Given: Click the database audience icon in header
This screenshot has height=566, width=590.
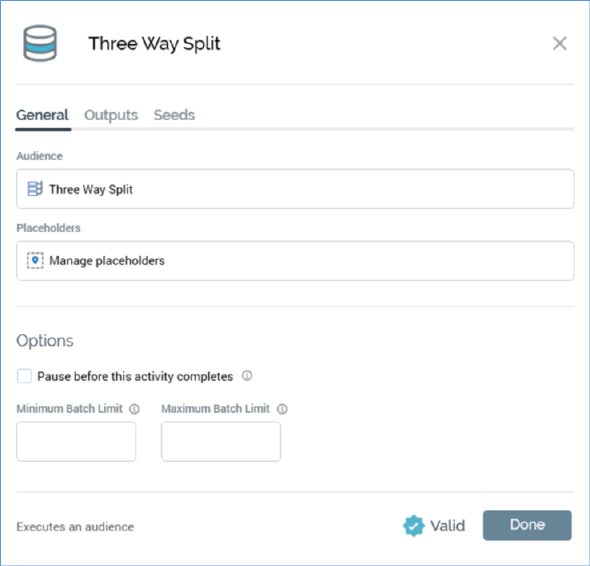Looking at the screenshot, I should (x=40, y=43).
